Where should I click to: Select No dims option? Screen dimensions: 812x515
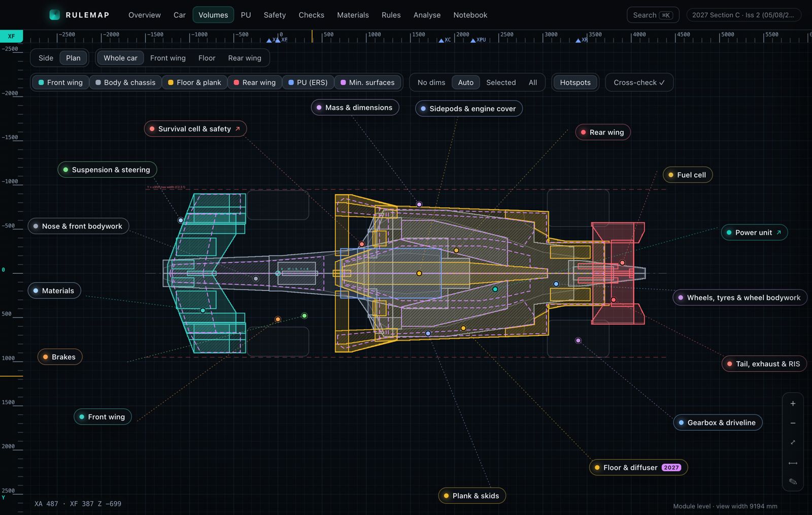431,82
